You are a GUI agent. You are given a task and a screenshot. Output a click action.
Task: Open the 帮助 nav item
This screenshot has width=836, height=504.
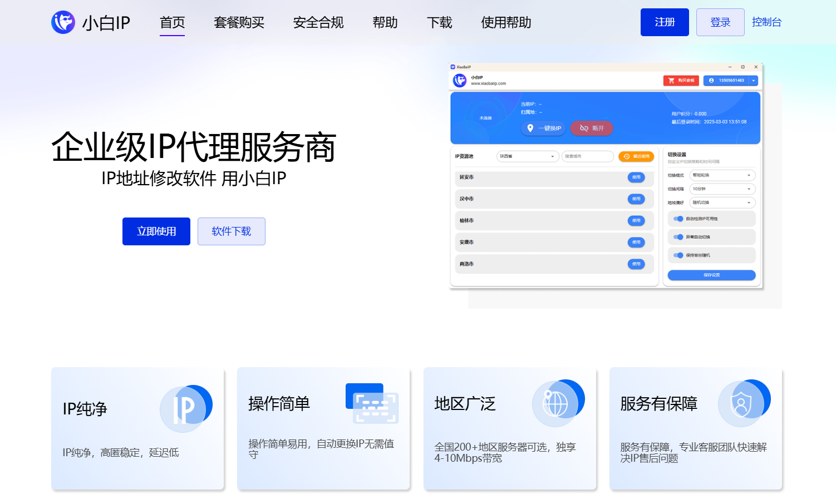pos(385,22)
